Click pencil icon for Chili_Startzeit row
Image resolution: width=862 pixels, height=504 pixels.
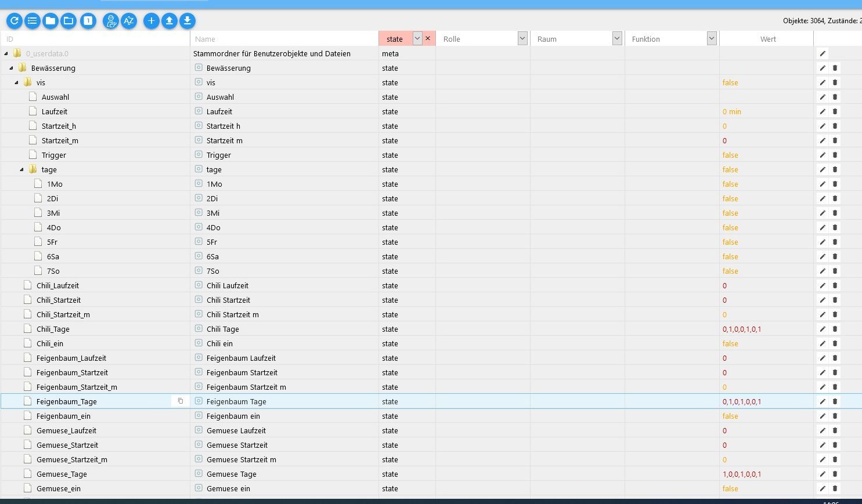823,300
